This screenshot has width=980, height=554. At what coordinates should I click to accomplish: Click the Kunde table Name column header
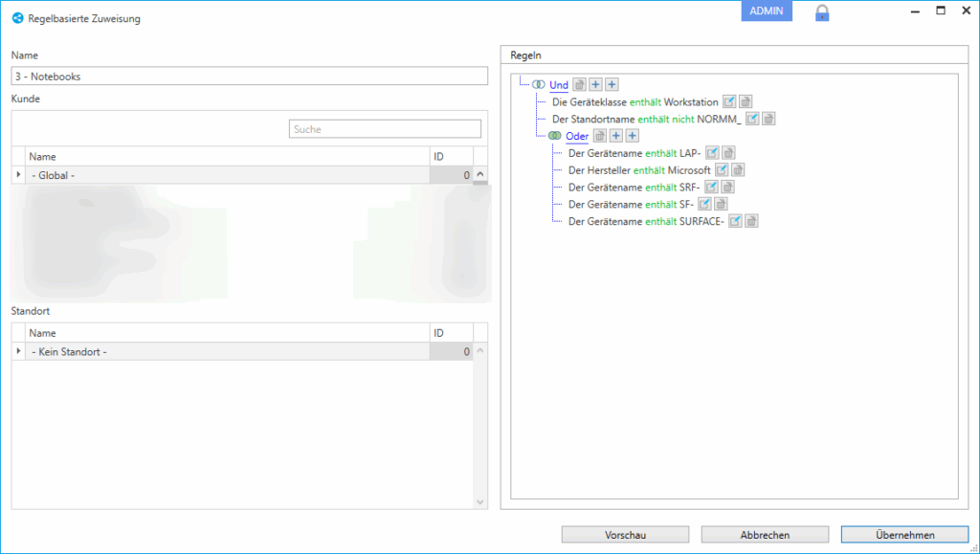(x=228, y=156)
